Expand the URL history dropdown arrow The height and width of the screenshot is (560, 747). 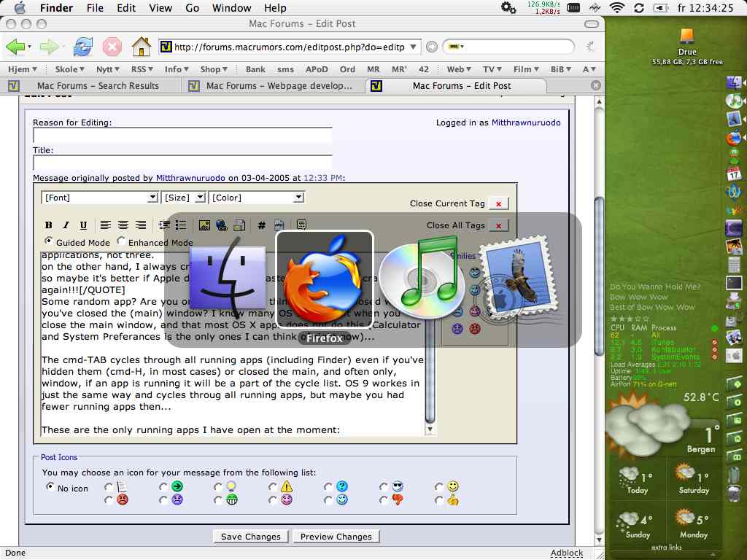[x=413, y=47]
